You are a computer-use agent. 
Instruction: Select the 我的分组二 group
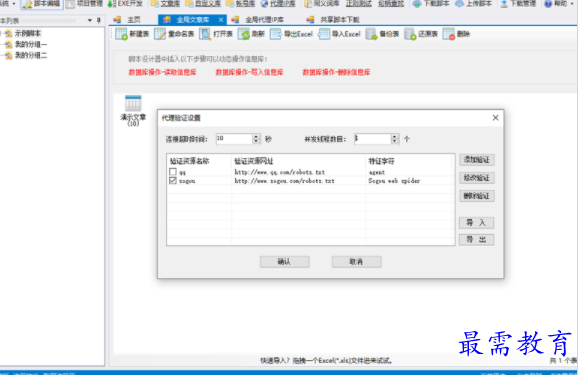(31, 55)
